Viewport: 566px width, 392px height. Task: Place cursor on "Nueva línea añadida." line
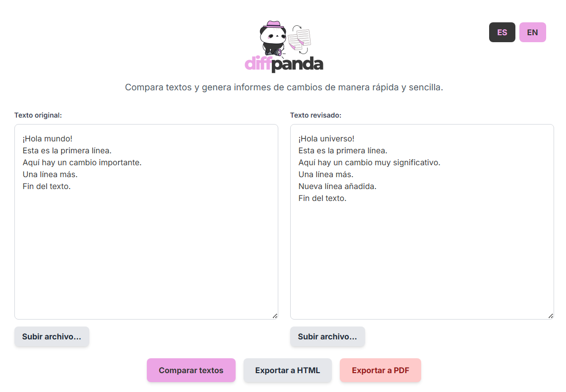click(337, 186)
